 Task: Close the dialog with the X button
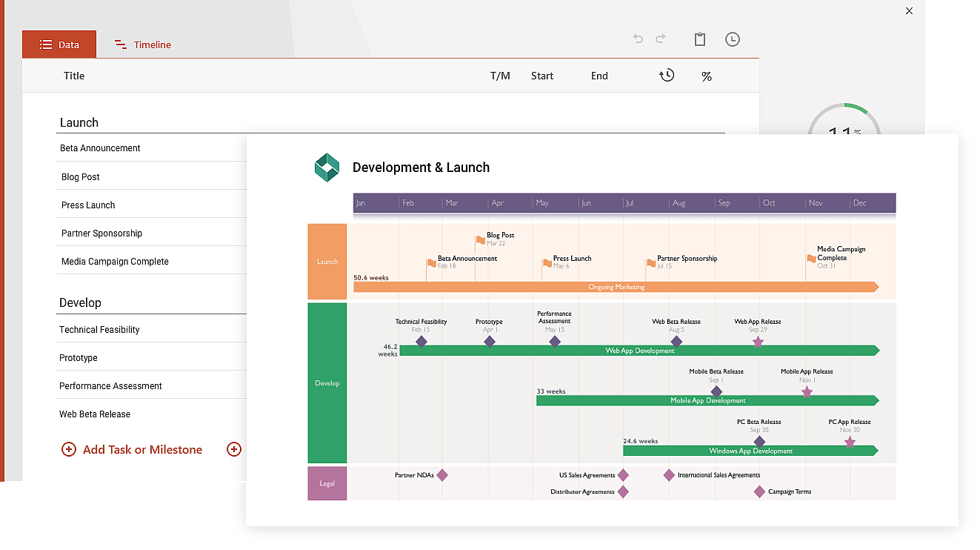909,11
